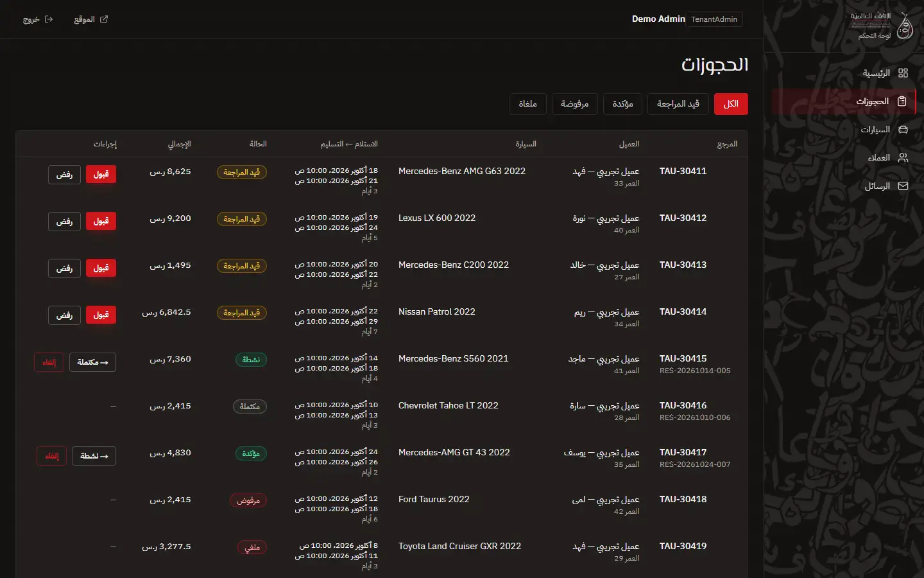Click the TAU-30416 booking reference
This screenshot has height=578, width=924.
[683, 405]
